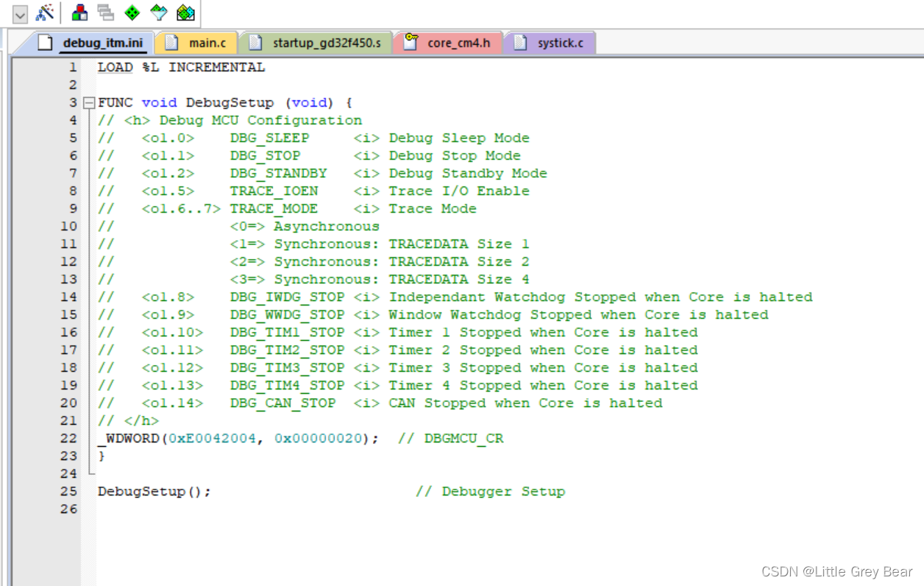Click the TRACE_IOEN comment line

[313, 191]
